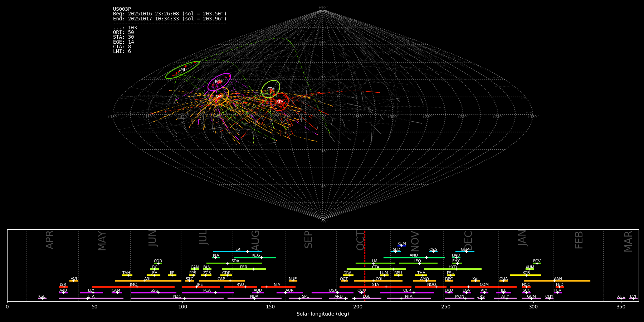This screenshot has height=322, width=644.
Task: Select the ETA shower bar in the timeline
Action: (x=91, y=298)
